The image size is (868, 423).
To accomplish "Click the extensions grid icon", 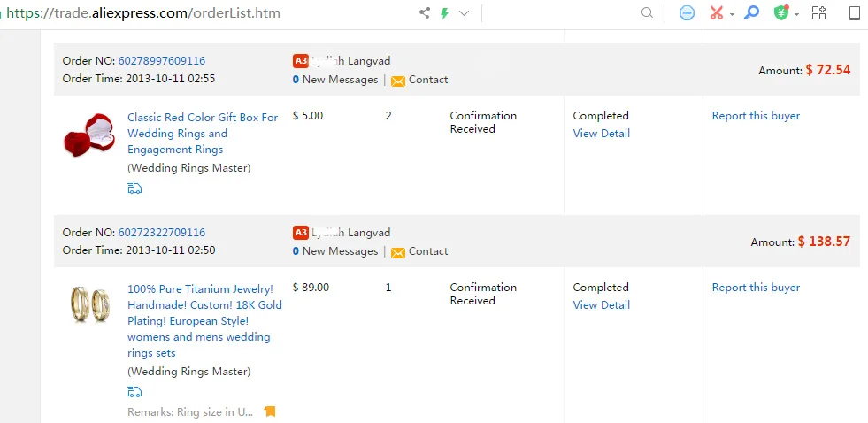I will click(818, 12).
